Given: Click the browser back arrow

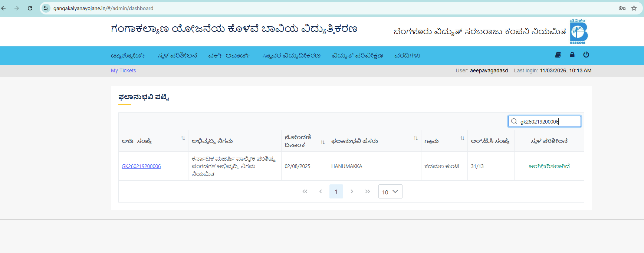Looking at the screenshot, I should [x=4, y=8].
